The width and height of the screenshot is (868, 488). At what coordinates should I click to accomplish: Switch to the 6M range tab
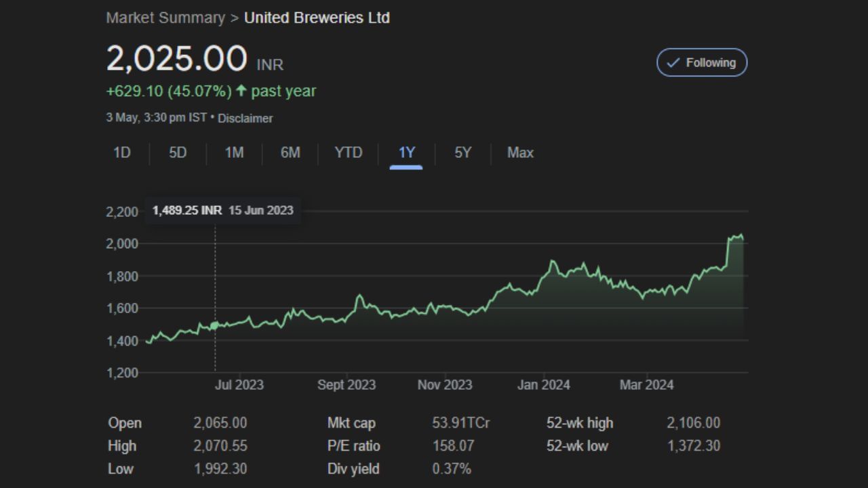point(290,152)
